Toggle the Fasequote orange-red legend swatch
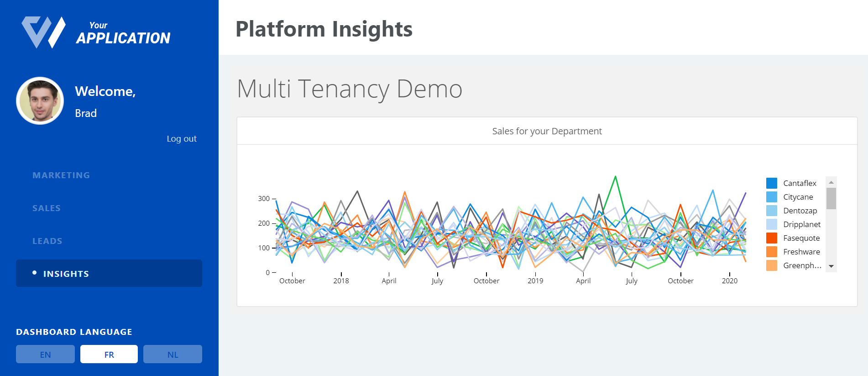Image resolution: width=868 pixels, height=376 pixels. 772,238
